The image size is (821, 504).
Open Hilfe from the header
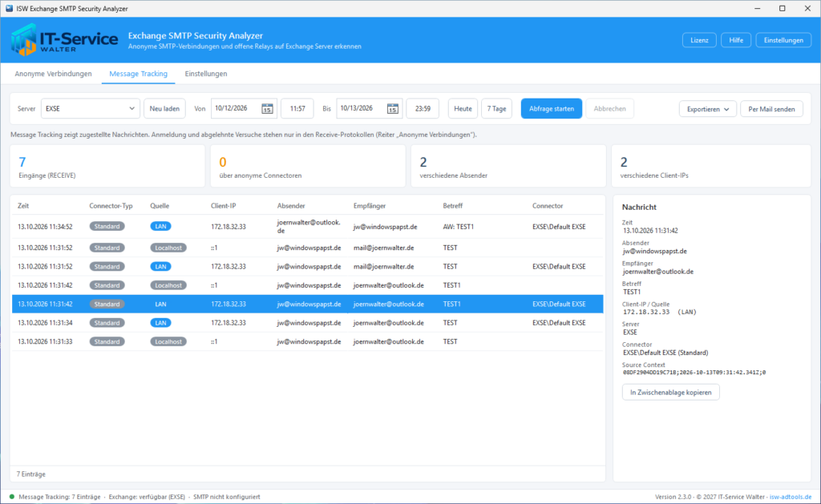[736, 40]
